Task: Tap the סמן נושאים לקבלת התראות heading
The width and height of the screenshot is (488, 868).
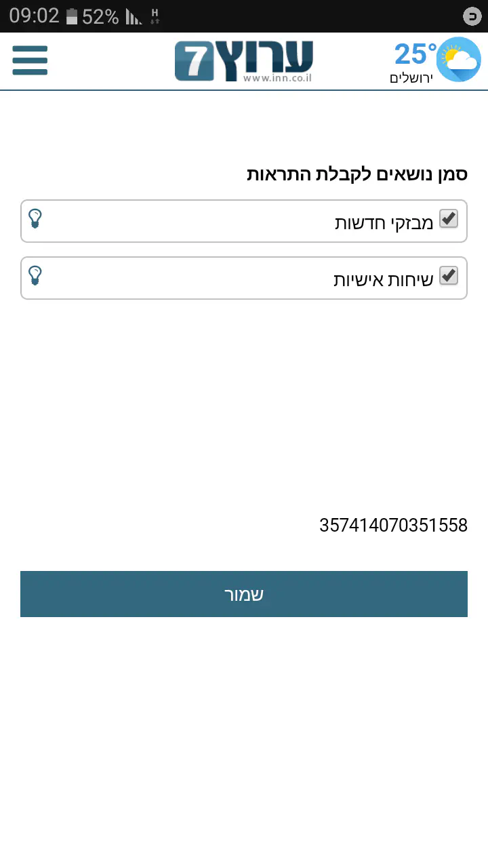Action: point(357,174)
